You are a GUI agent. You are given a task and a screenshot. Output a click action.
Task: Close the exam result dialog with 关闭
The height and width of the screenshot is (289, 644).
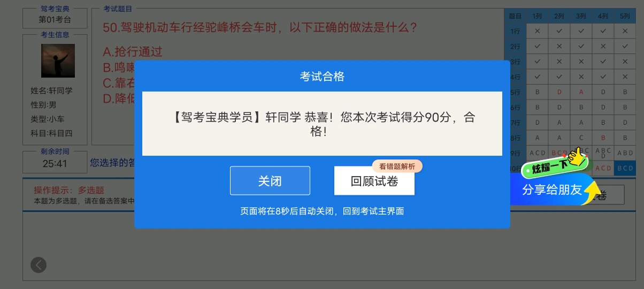[270, 181]
